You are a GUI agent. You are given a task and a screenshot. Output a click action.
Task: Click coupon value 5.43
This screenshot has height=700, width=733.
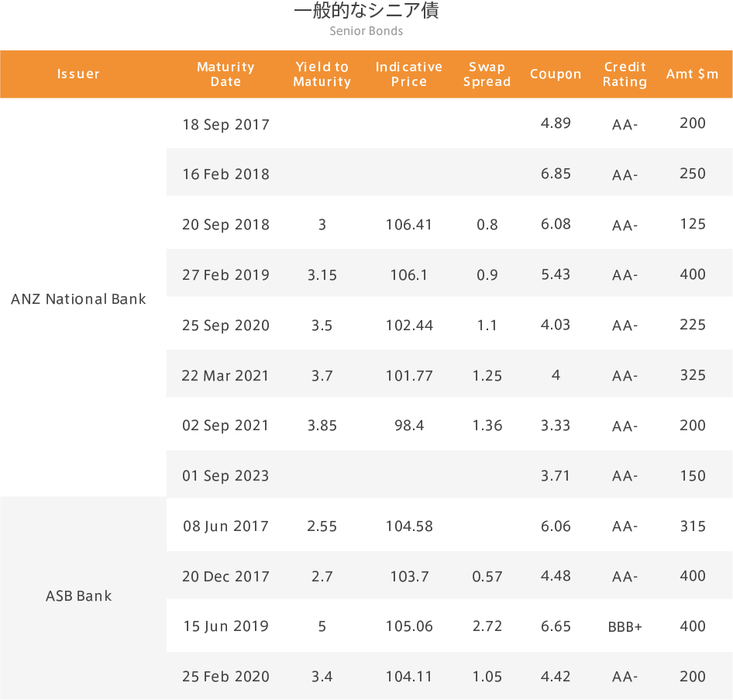click(556, 274)
